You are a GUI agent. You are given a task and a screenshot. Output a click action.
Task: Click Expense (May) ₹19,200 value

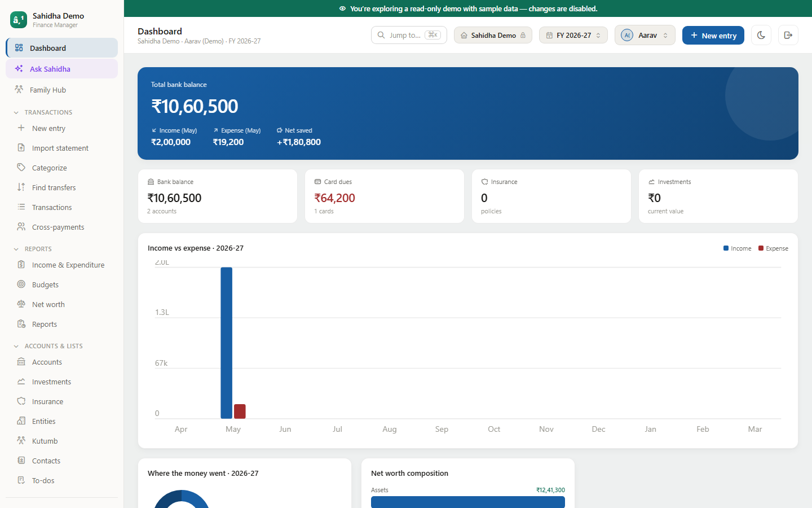228,142
